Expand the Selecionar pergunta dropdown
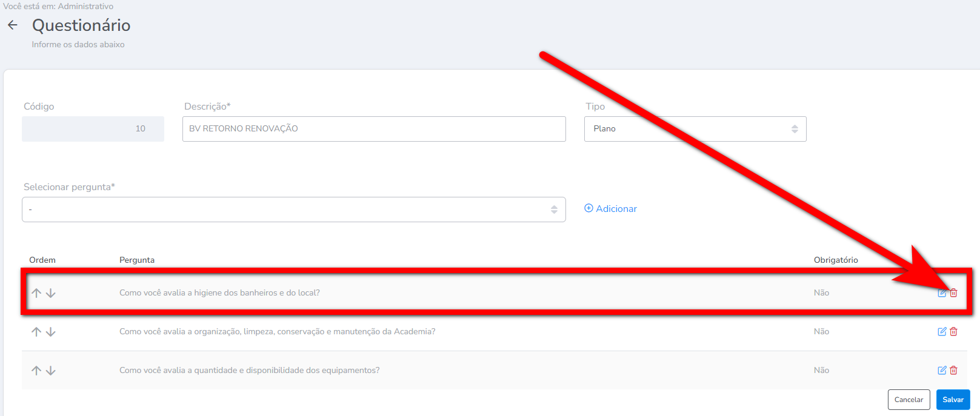 click(293, 210)
